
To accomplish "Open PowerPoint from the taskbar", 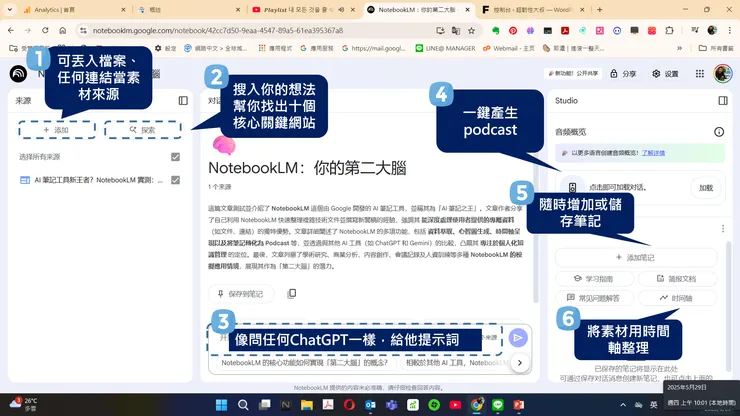I will tap(519, 405).
